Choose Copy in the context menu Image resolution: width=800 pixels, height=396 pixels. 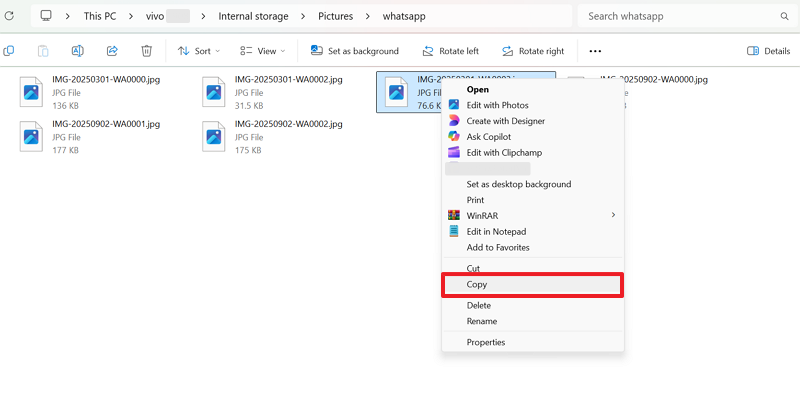tap(532, 285)
